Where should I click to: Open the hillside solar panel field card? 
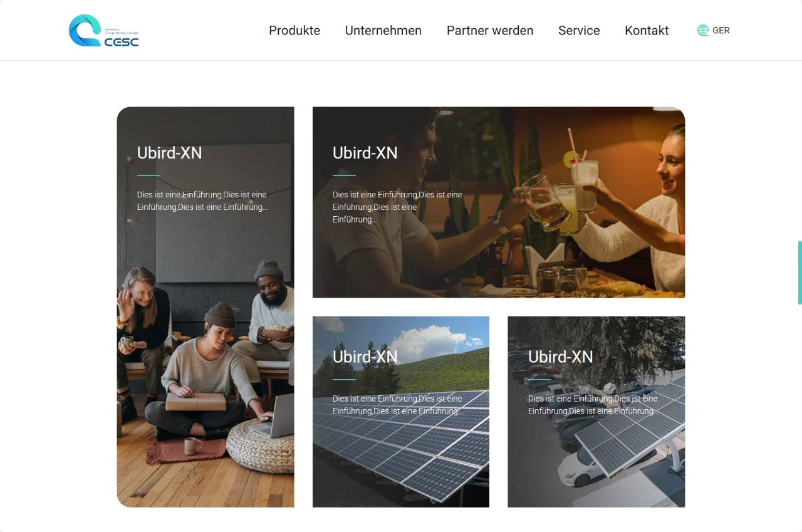coord(401,412)
